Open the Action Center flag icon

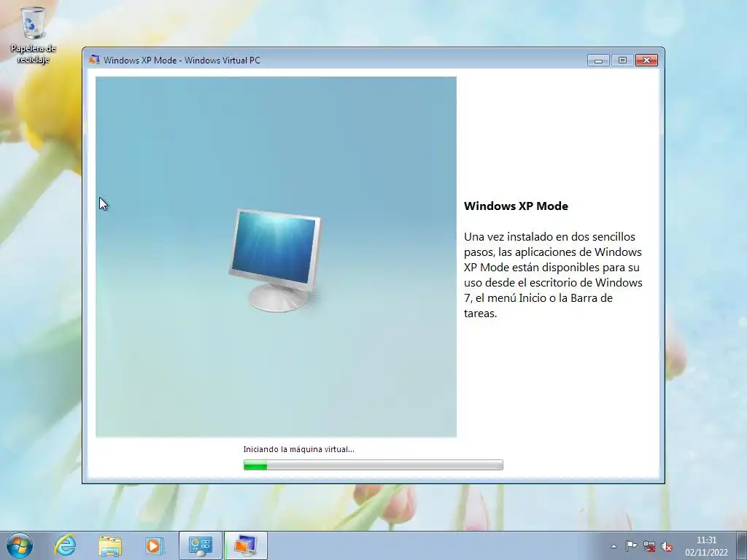(631, 546)
